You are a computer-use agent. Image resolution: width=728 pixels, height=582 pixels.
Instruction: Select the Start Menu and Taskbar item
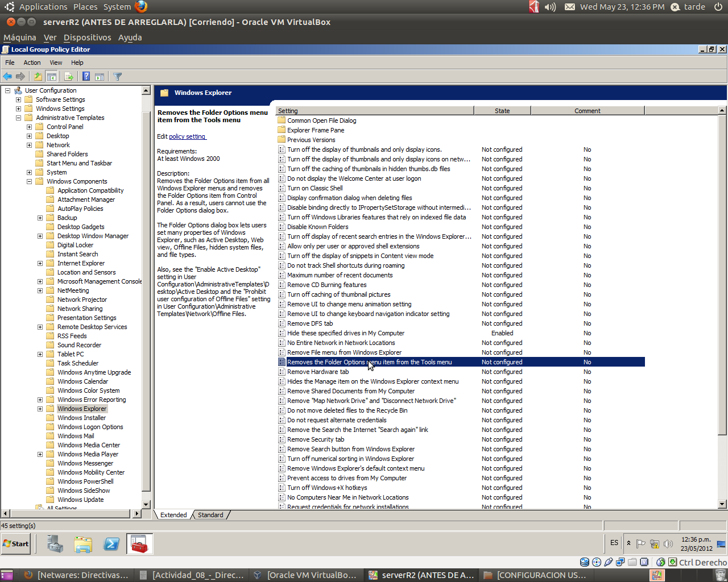pyautogui.click(x=79, y=163)
